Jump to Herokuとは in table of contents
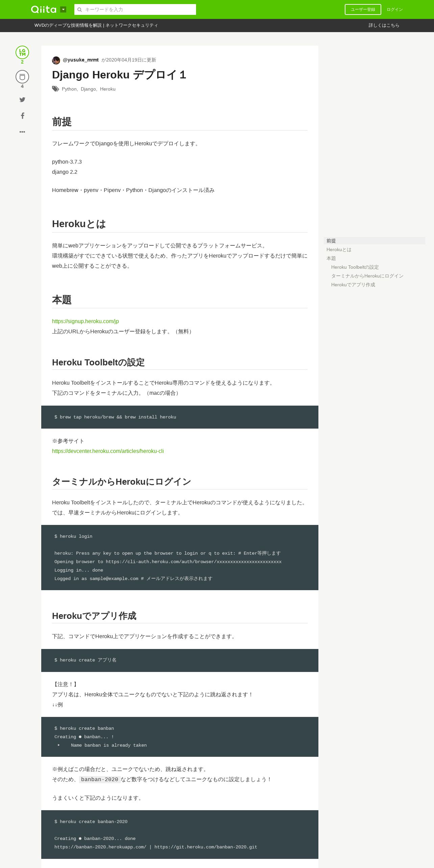 click(x=339, y=249)
